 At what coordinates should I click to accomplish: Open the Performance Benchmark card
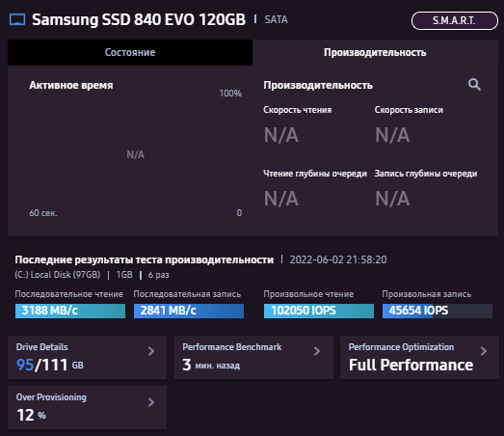point(253,357)
